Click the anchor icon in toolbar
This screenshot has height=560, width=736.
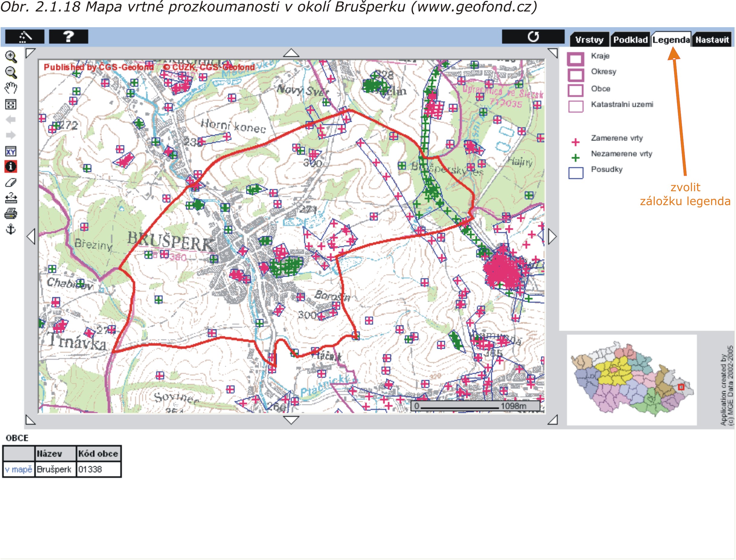(11, 229)
